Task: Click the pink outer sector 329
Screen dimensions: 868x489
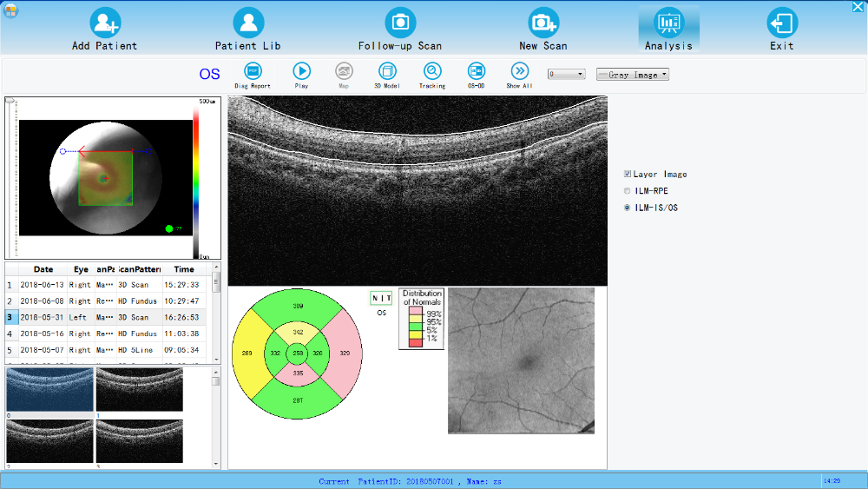Action: point(345,354)
